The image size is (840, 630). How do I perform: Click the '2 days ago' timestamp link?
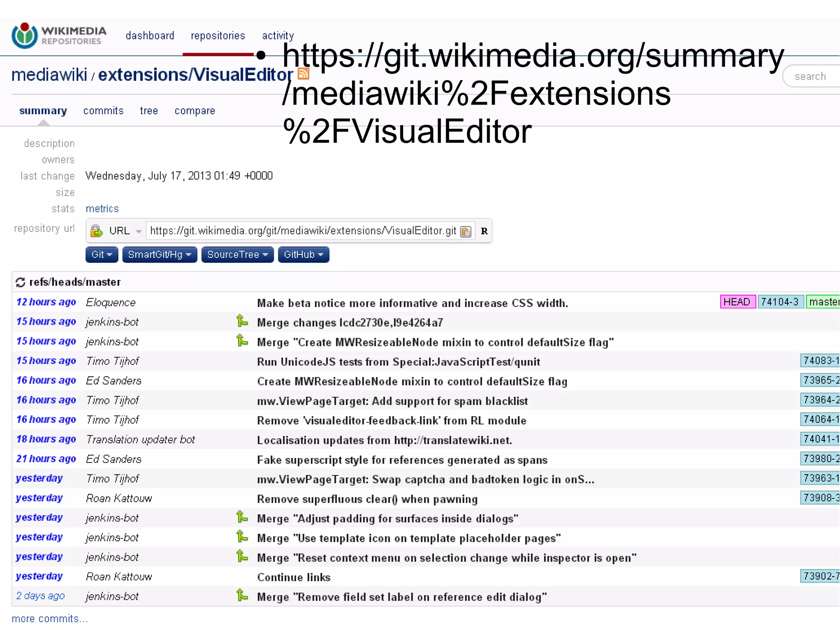pyautogui.click(x=40, y=596)
